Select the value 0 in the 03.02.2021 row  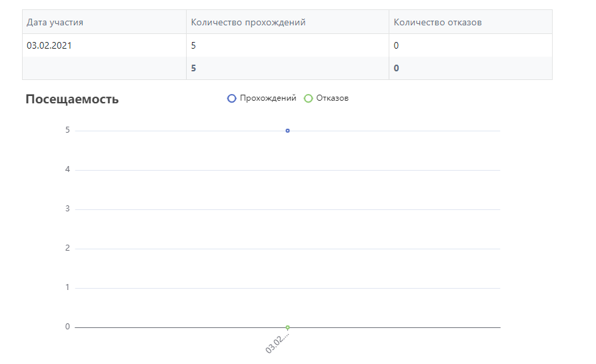[397, 45]
